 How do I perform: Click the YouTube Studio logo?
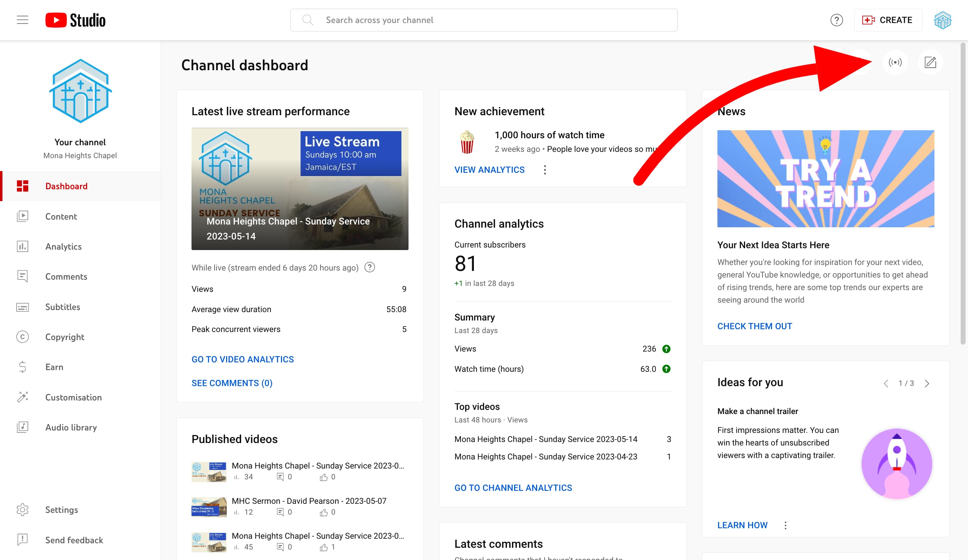click(x=76, y=20)
